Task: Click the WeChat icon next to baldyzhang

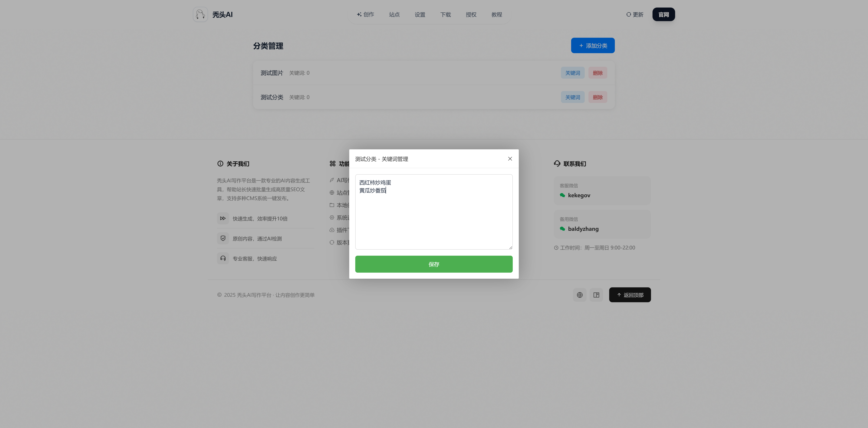Action: tap(562, 229)
